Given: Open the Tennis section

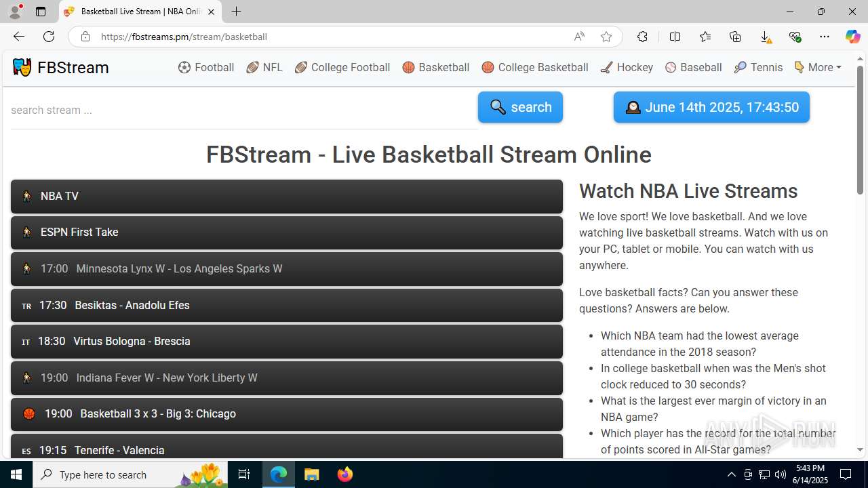Looking at the screenshot, I should pyautogui.click(x=758, y=67).
